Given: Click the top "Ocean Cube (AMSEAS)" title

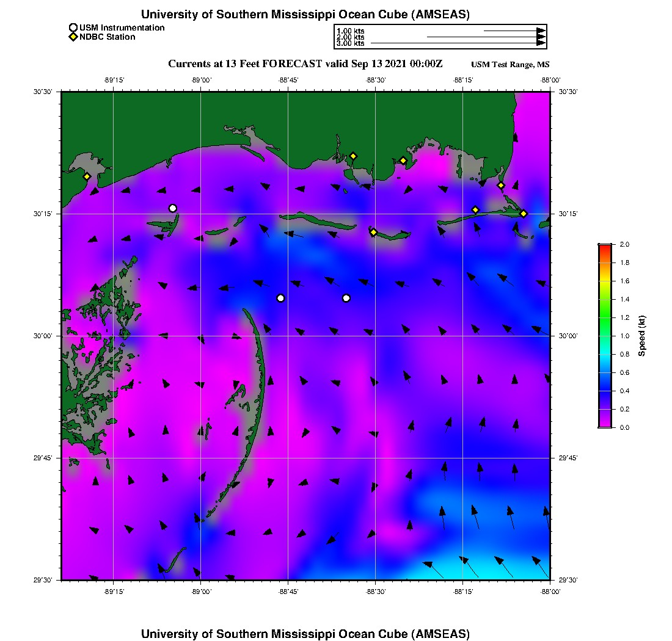Looking at the screenshot, I should (x=305, y=14).
